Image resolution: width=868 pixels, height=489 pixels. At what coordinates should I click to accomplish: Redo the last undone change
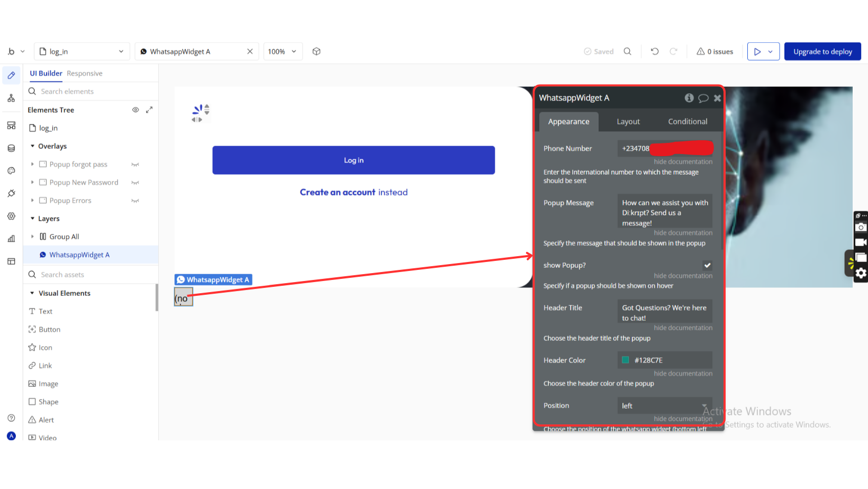[673, 51]
